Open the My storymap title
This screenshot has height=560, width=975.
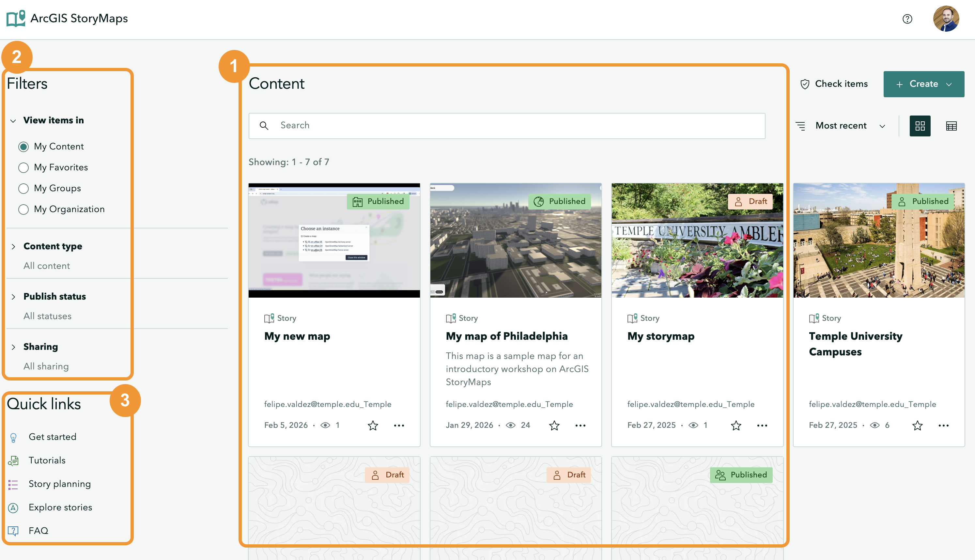[x=661, y=336]
